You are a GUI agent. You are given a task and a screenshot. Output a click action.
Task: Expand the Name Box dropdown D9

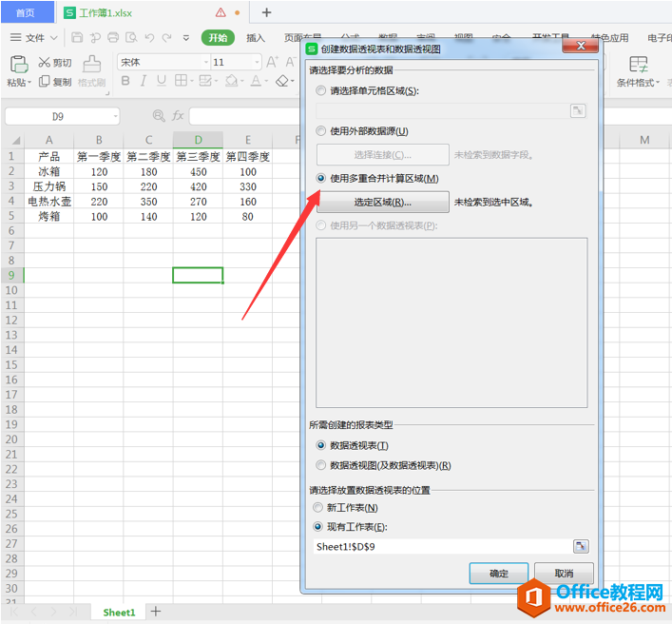pos(115,117)
